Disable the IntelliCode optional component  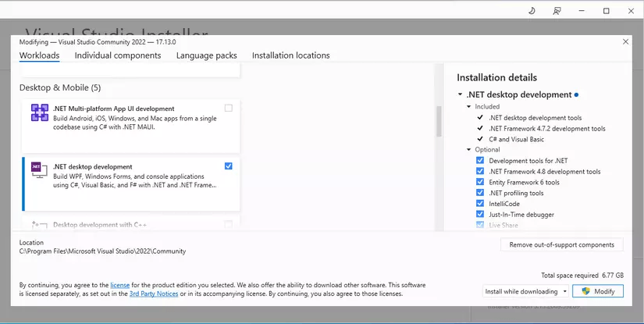point(480,204)
